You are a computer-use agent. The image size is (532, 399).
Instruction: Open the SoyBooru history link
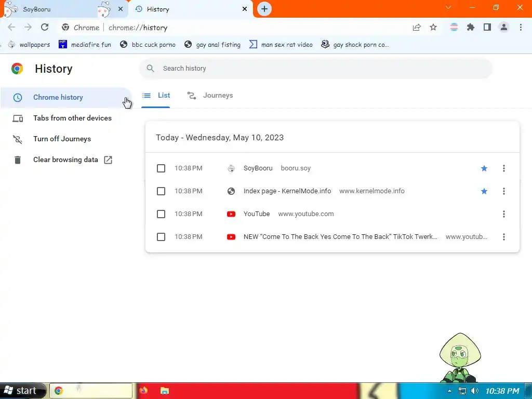tap(258, 168)
